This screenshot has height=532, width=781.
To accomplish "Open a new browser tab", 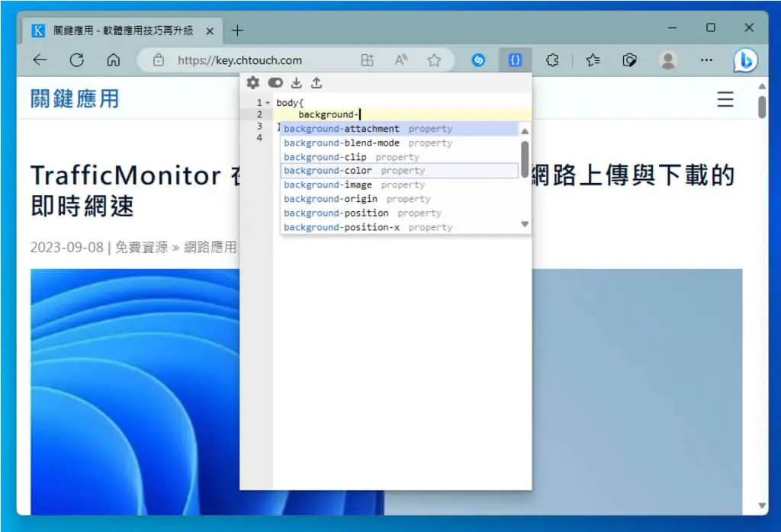I will point(238,30).
